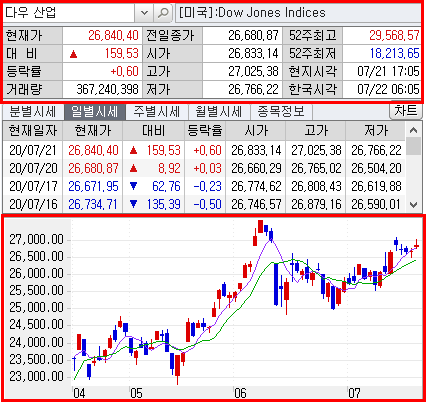This screenshot has width=426, height=402.
Task: Select the 일별시세 tab
Action: click(x=95, y=112)
